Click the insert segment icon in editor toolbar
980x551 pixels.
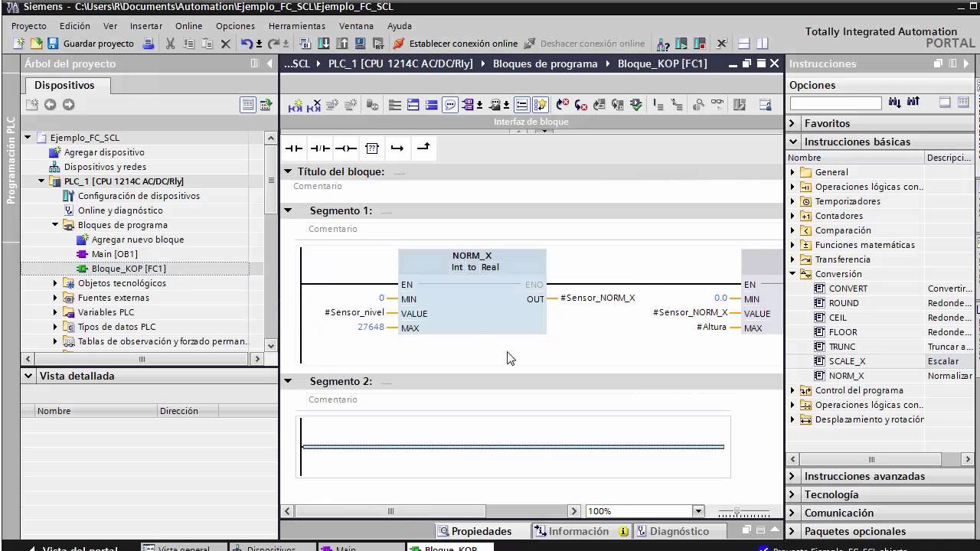pos(295,105)
